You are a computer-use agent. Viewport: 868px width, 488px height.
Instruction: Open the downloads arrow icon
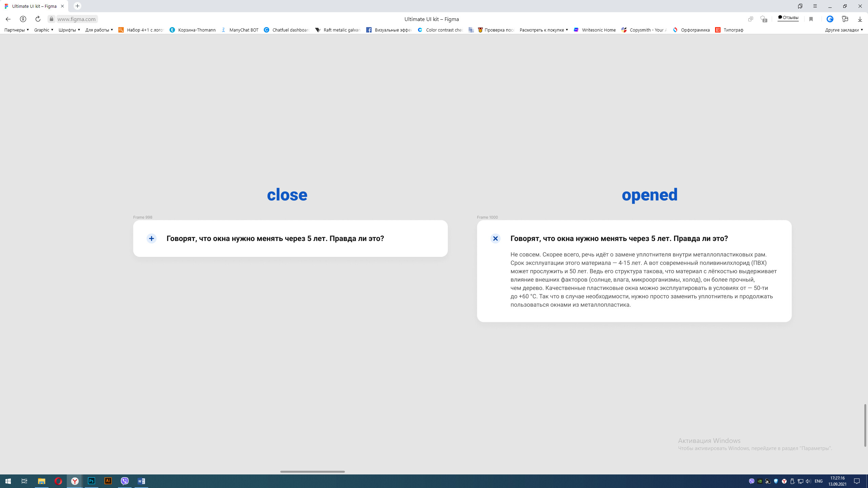[860, 19]
